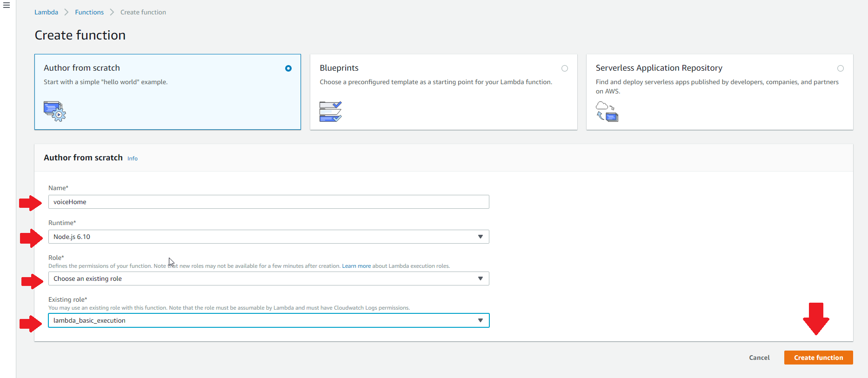Click the Blueprints card title

pos(339,68)
